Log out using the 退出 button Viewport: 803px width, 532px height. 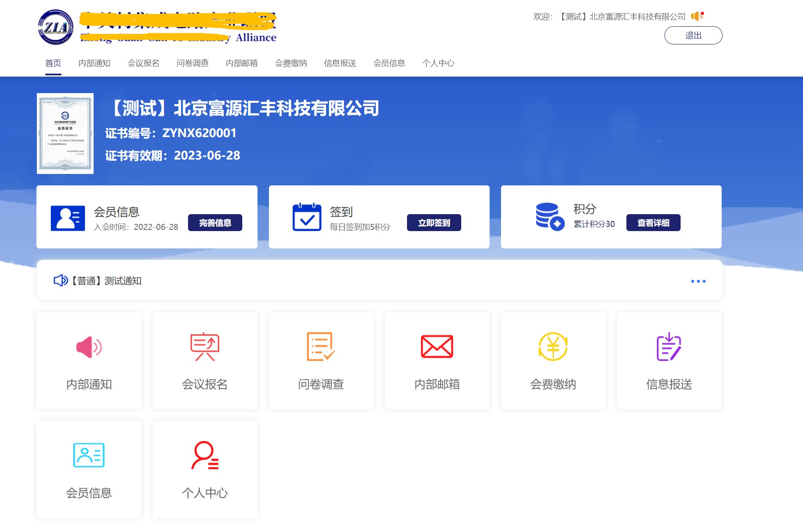693,35
